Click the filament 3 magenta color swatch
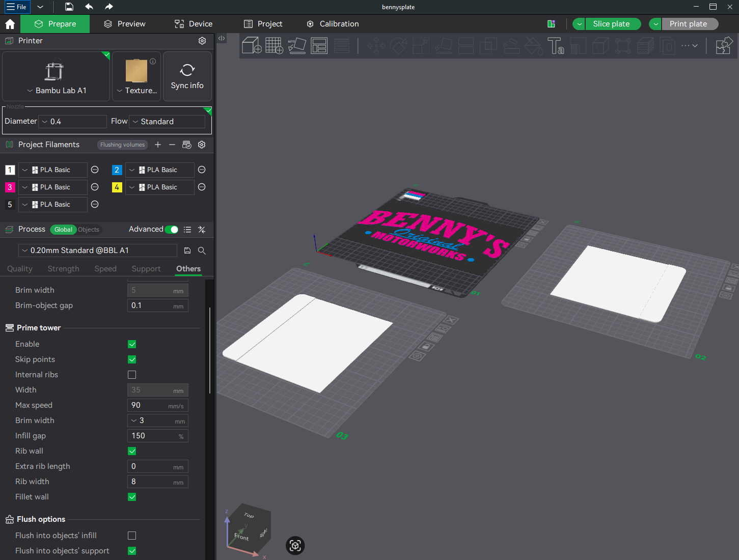Screen dimensions: 739x560 point(10,187)
